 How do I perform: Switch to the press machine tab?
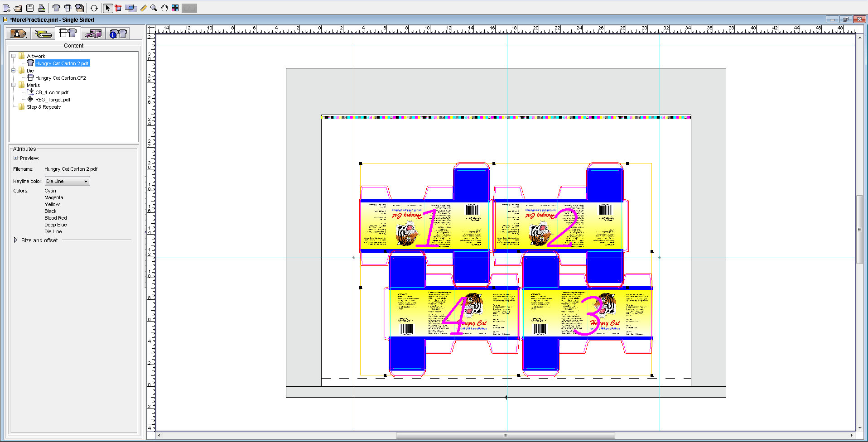(x=93, y=34)
